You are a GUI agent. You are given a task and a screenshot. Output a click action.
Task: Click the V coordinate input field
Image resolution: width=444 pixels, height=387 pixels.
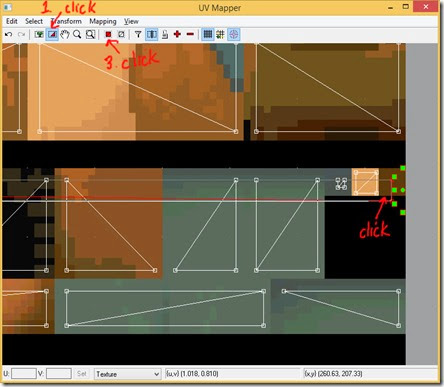59,374
